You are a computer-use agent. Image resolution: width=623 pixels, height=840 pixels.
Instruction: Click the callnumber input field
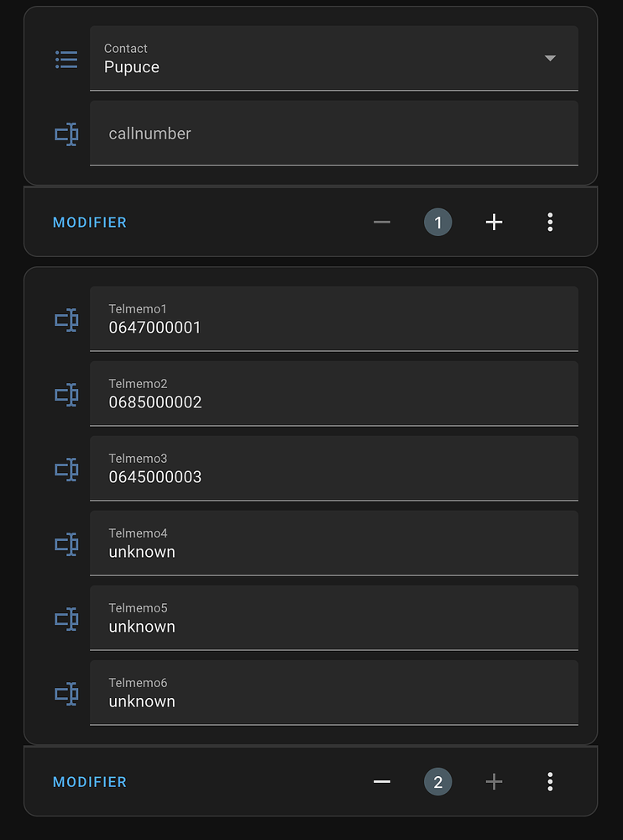pyautogui.click(x=333, y=133)
